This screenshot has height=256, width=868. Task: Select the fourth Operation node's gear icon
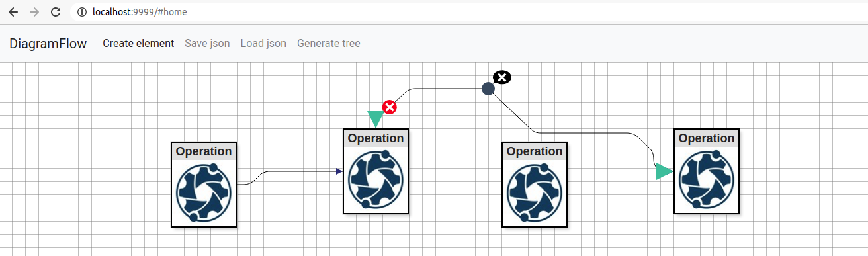707,179
